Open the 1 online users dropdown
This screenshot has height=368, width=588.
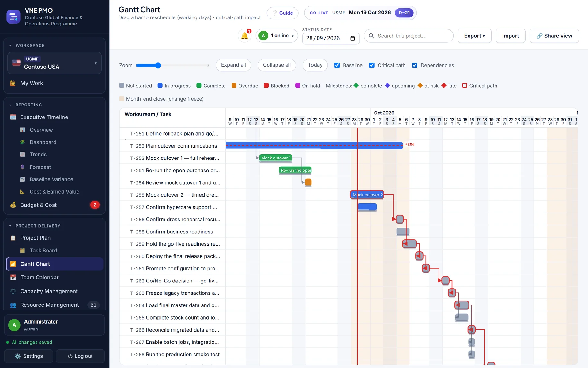tap(277, 36)
